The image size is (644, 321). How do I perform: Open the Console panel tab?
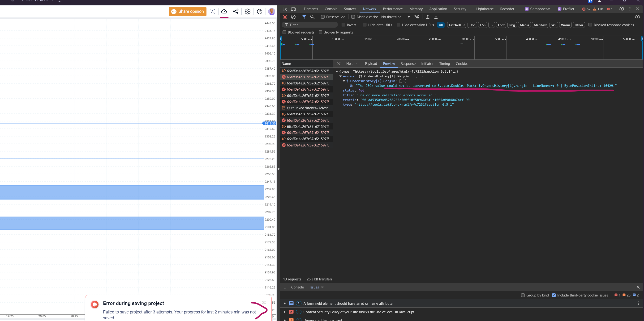(x=331, y=9)
